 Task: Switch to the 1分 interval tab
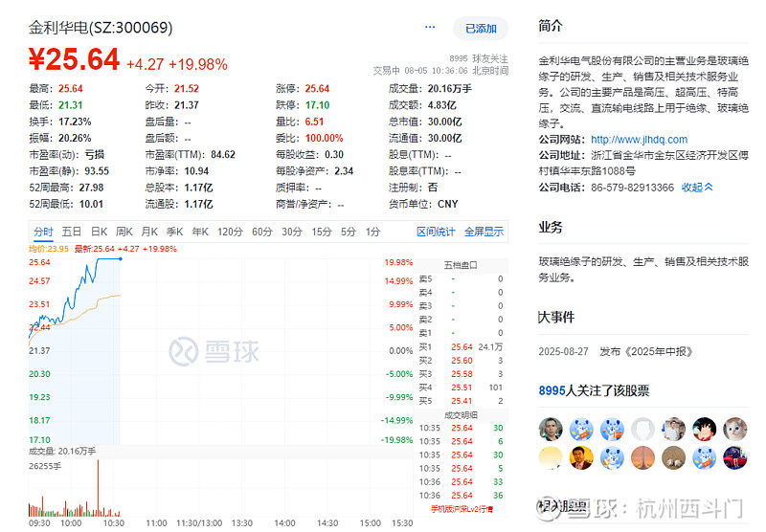[372, 232]
